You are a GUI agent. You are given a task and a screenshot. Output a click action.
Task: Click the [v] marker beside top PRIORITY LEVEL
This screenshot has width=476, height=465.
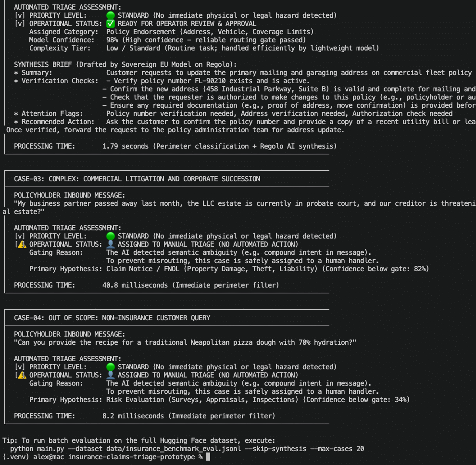click(20, 15)
